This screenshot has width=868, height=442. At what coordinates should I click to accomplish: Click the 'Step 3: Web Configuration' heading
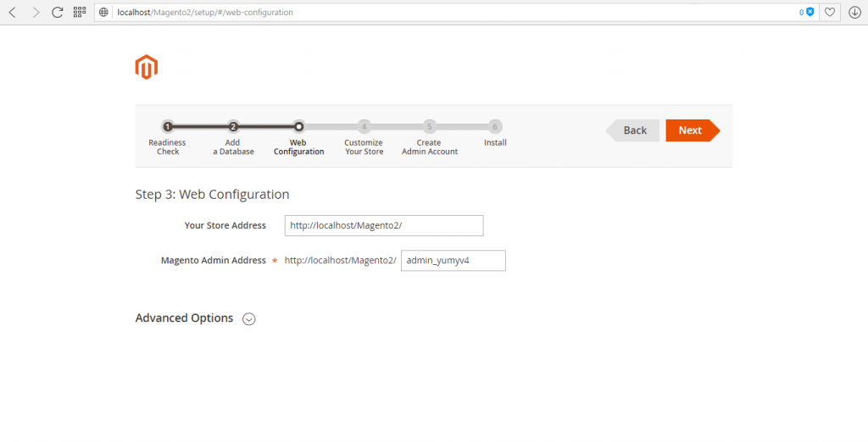(212, 194)
